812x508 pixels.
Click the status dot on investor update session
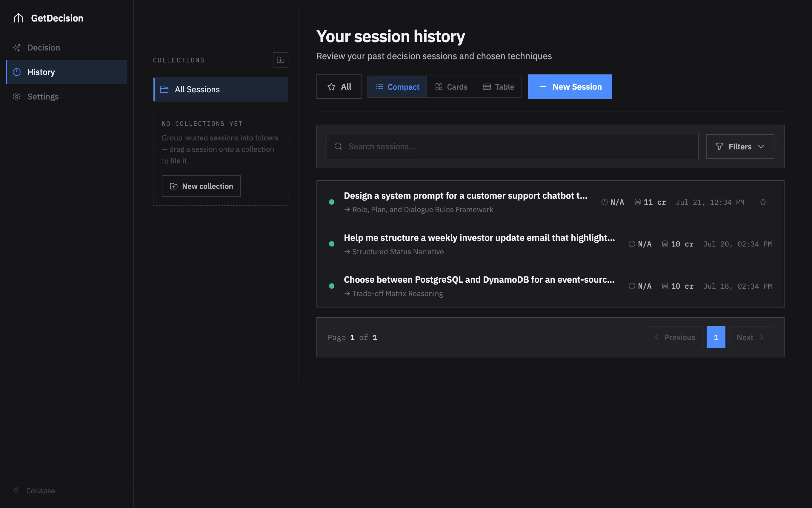pos(331,244)
